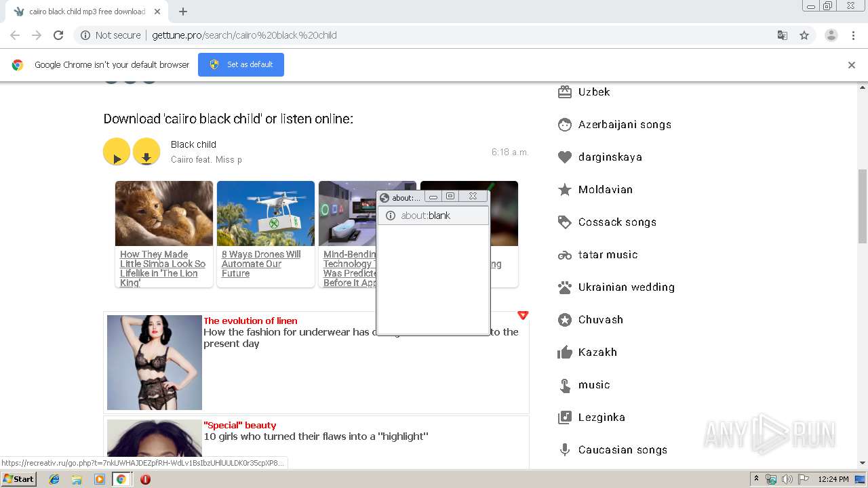Screen dimensions: 868x488
Task: Maximize the about:blank popup window
Action: click(450, 197)
